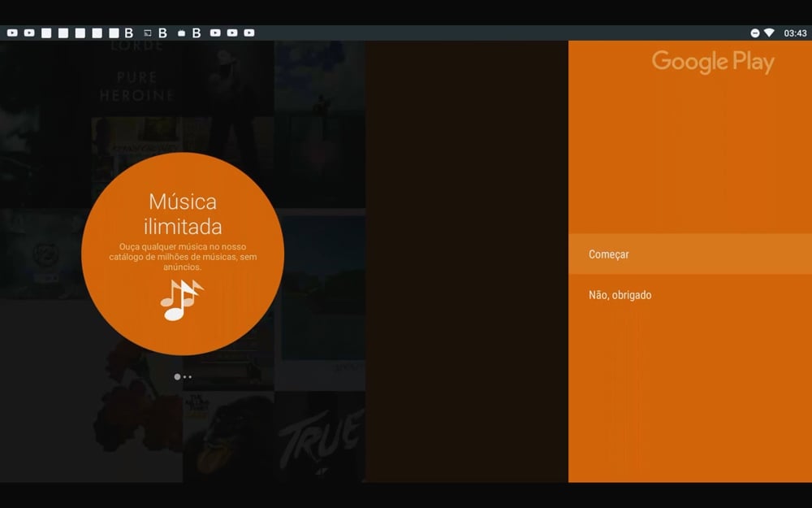The height and width of the screenshot is (508, 812).
Task: Click the musical notes icon
Action: [x=182, y=300]
